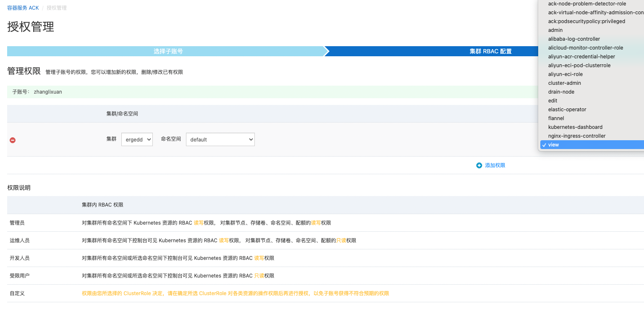Open the 命名空间 dropdown showing default
This screenshot has width=644, height=309.
(220, 139)
